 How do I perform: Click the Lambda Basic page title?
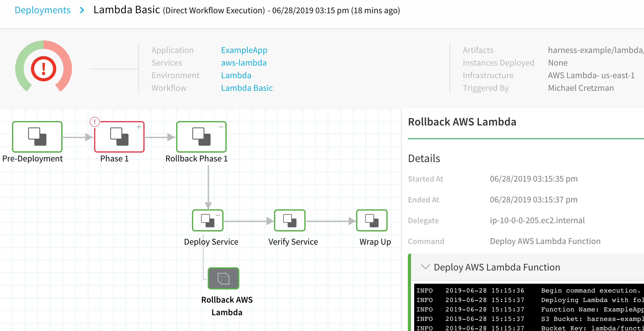(x=127, y=10)
